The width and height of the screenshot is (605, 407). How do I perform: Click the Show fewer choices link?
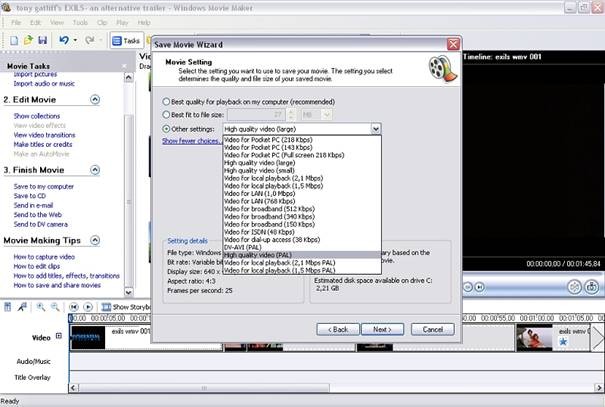click(x=191, y=141)
